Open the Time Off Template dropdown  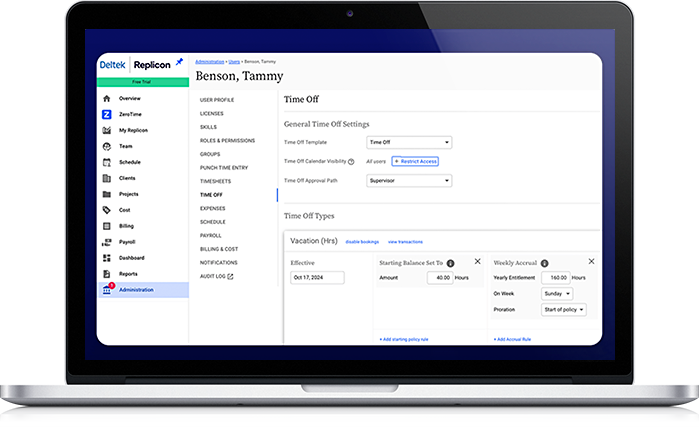point(409,142)
